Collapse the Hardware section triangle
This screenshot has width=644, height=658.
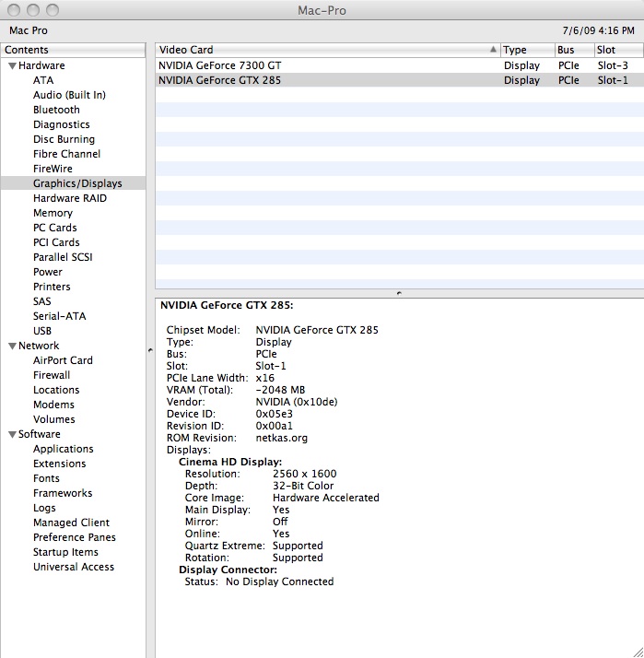coord(13,65)
